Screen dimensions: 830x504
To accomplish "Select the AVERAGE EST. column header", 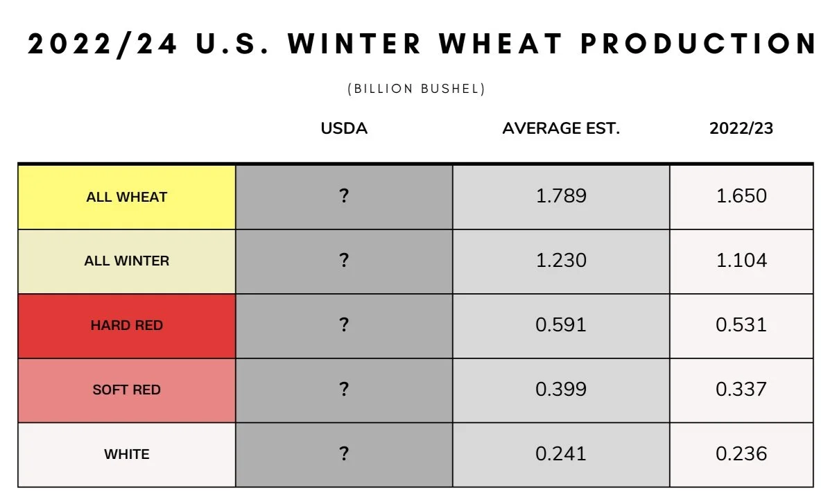I will coord(561,129).
